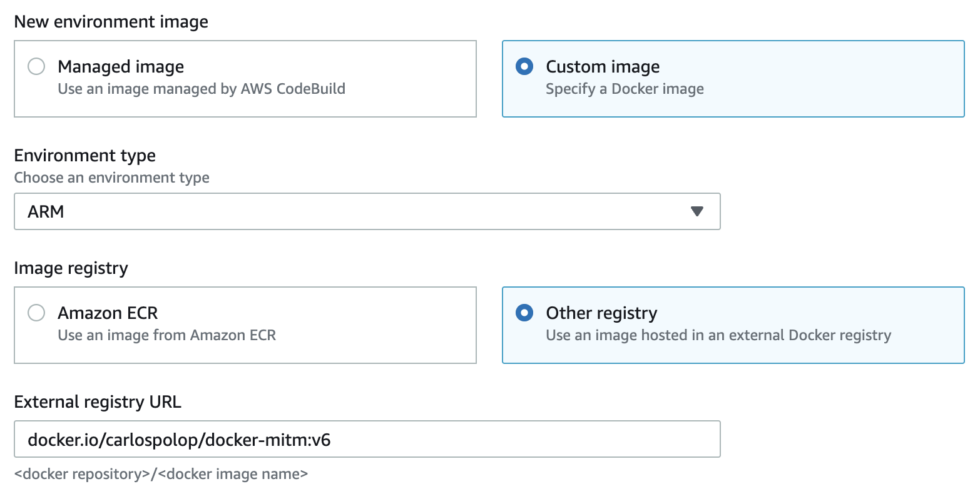Viewport: 980px width, 494px height.
Task: Select the Managed image radio button
Action: (36, 66)
